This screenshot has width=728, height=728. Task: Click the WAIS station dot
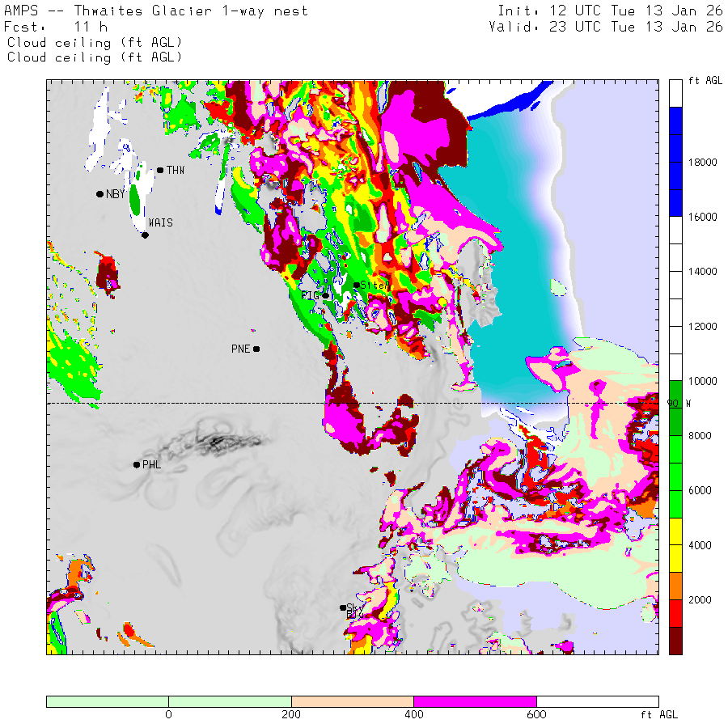(145, 235)
